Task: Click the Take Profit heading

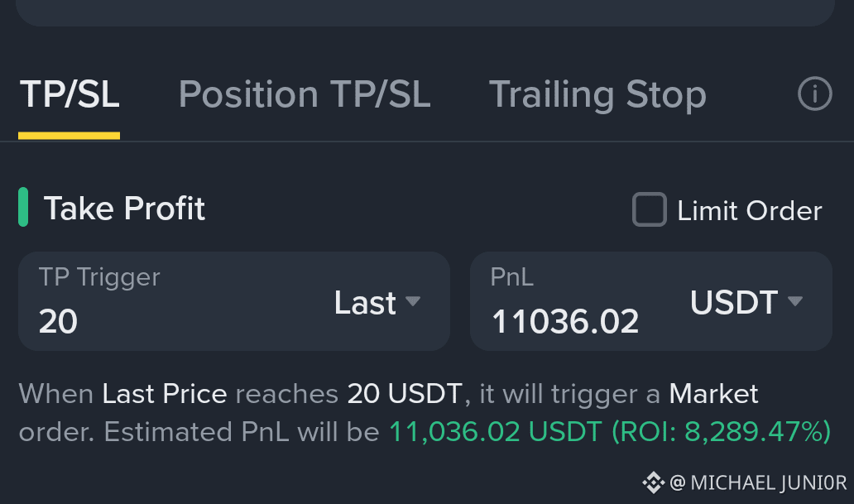Action: tap(124, 209)
